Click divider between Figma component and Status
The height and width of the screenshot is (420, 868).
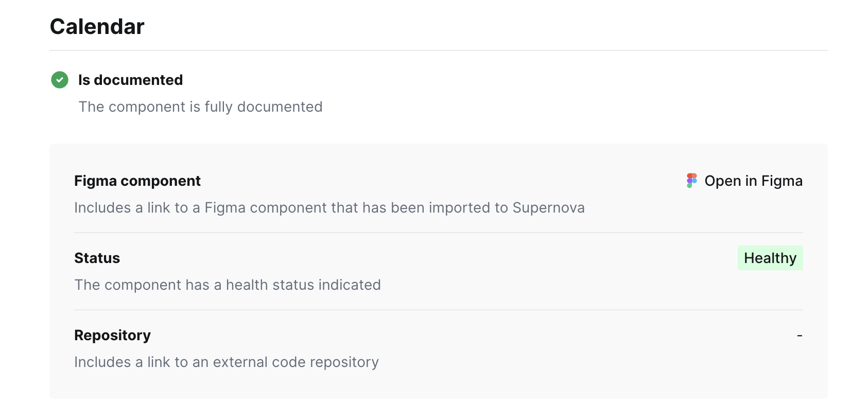[x=438, y=233]
